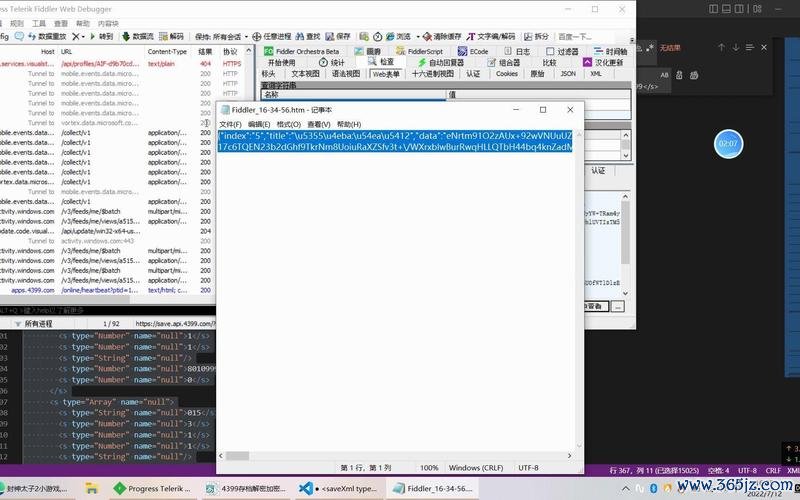Click the Content-Type column header

tap(167, 52)
